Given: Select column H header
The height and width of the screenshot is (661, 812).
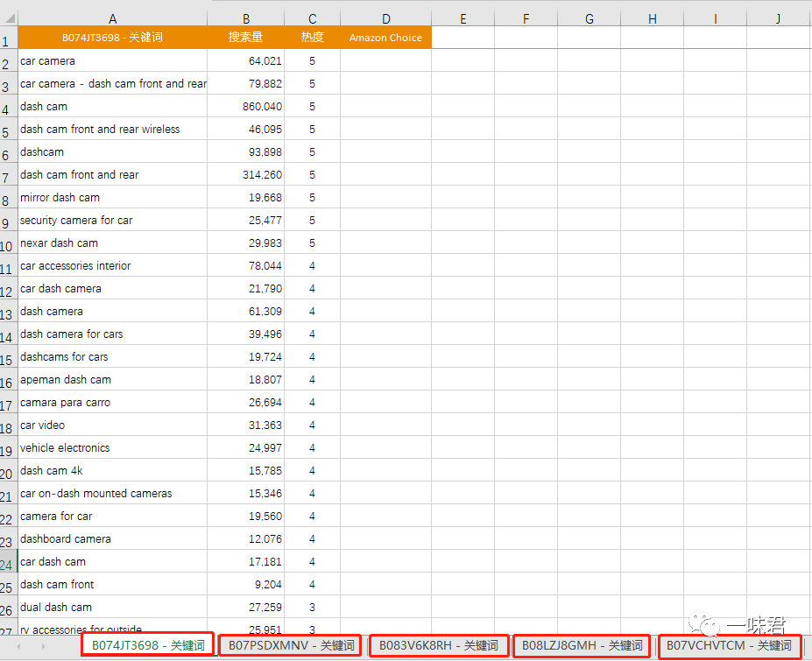Looking at the screenshot, I should click(x=653, y=19).
